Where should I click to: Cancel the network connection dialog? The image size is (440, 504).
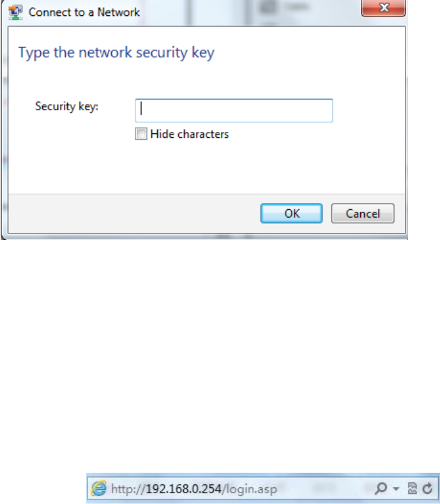[363, 214]
